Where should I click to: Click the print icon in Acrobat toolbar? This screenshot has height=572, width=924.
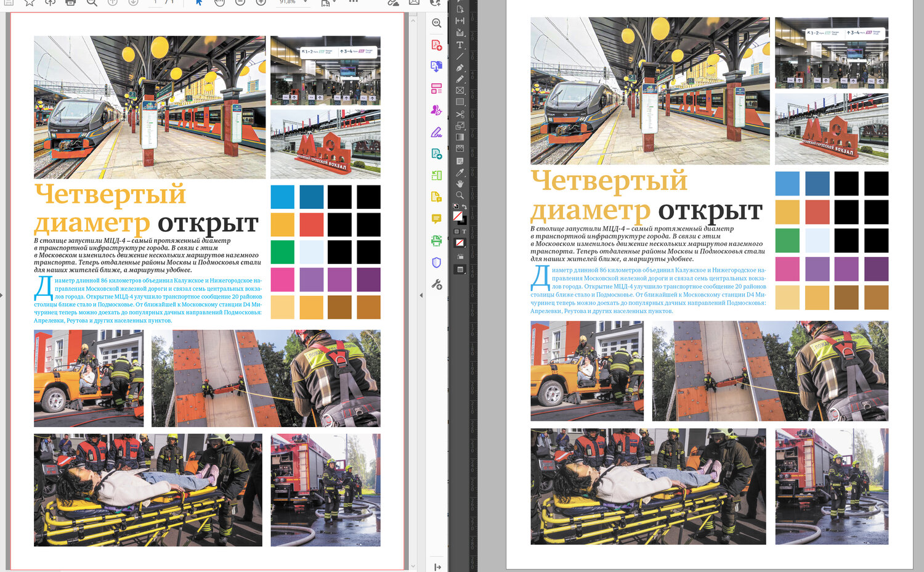71,2
